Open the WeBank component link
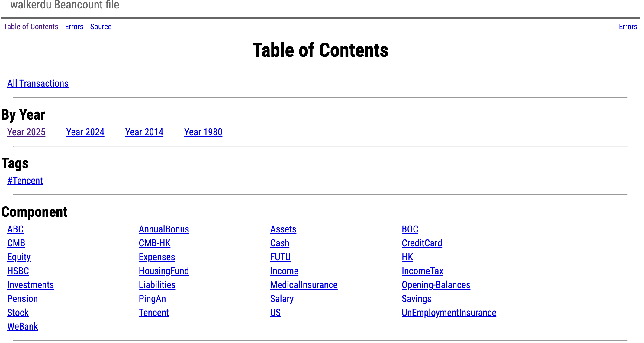 coord(23,326)
